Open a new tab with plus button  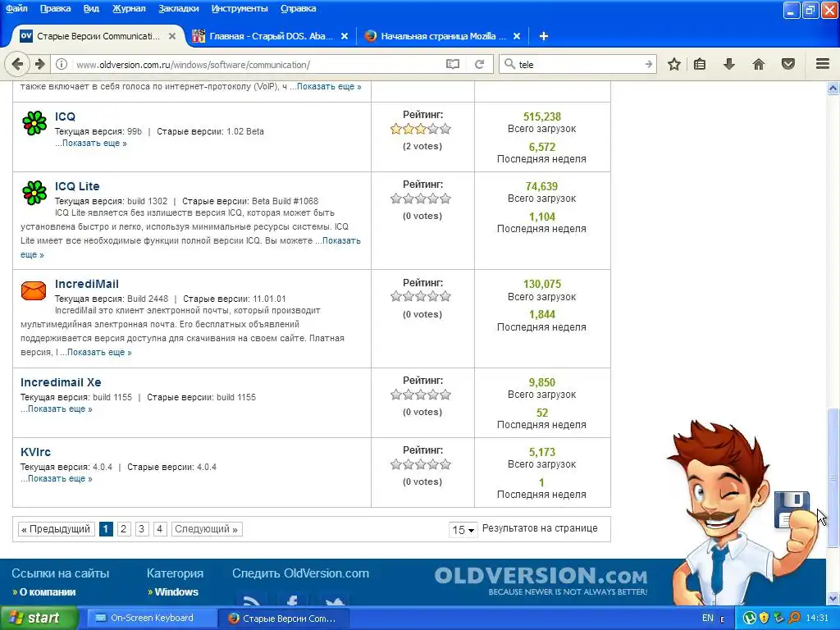pyautogui.click(x=543, y=36)
